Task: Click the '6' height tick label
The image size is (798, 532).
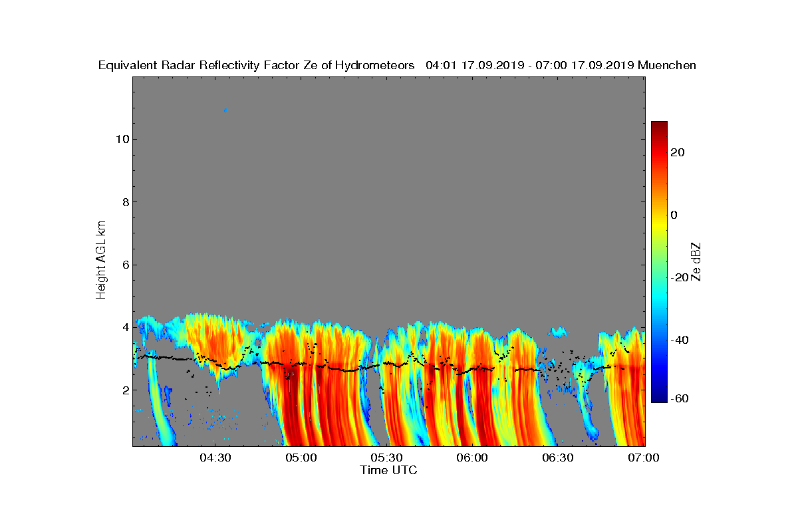Action: (x=125, y=265)
